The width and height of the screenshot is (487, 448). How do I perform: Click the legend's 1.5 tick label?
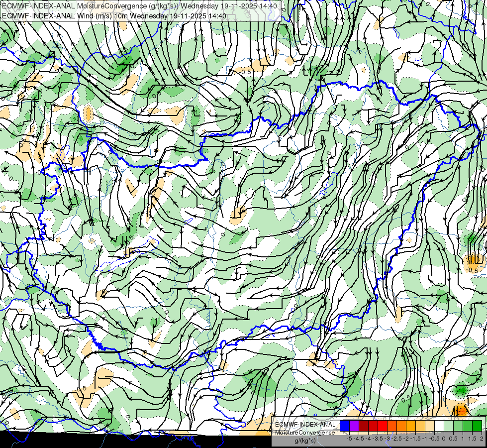click(x=473, y=439)
